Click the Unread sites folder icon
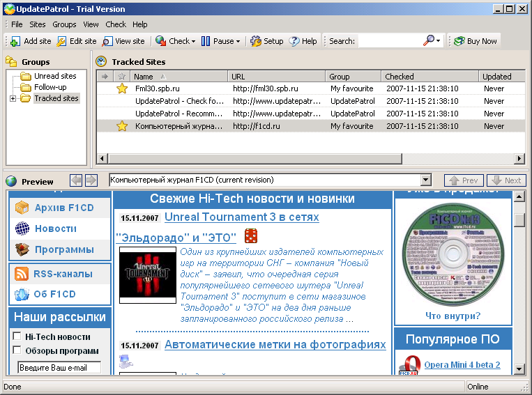The height and width of the screenshot is (395, 532). [x=25, y=76]
